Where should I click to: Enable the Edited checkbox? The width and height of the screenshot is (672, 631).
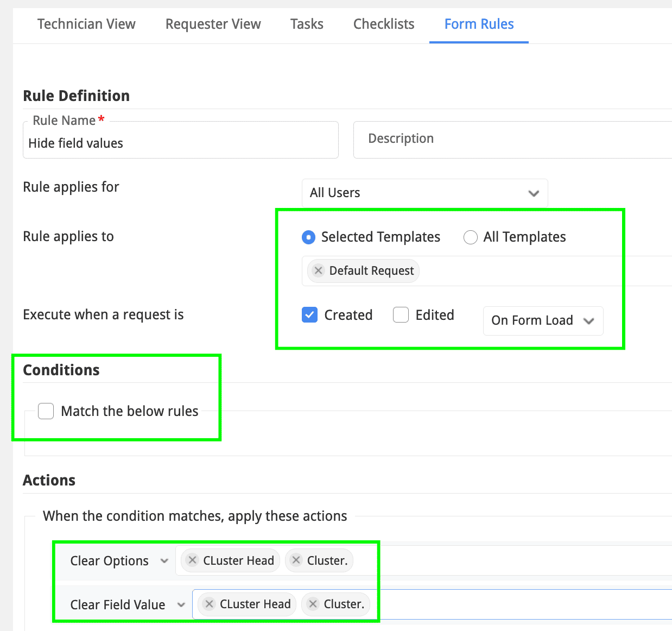pos(401,315)
